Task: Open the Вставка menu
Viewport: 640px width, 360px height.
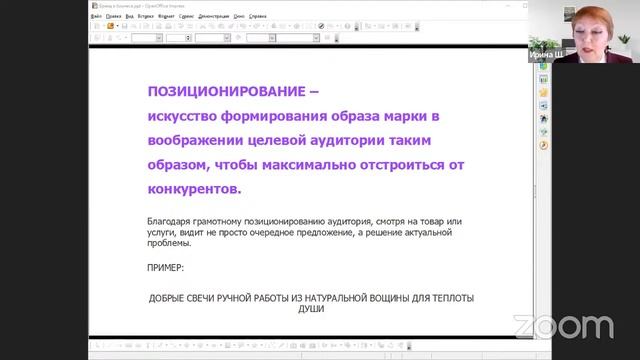Action: click(146, 16)
